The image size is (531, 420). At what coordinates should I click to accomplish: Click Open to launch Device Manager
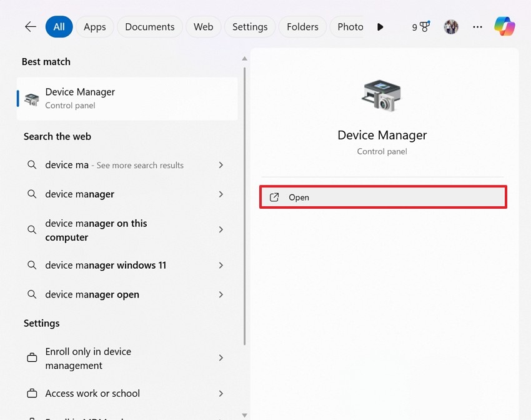click(x=382, y=197)
